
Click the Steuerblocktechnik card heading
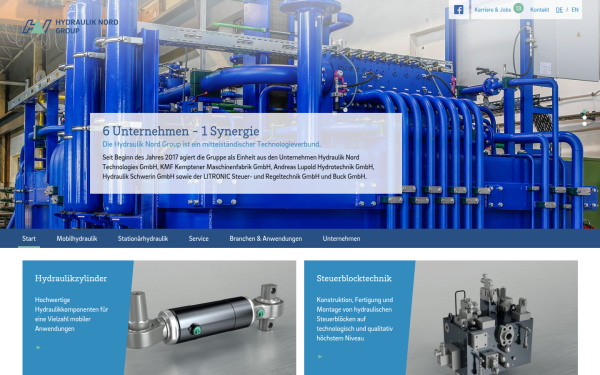click(354, 278)
